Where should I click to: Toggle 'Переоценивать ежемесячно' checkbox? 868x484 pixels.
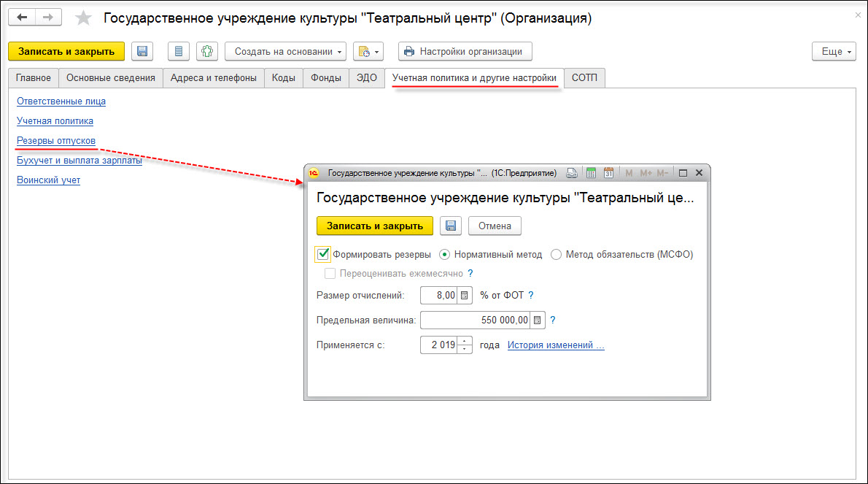330,274
